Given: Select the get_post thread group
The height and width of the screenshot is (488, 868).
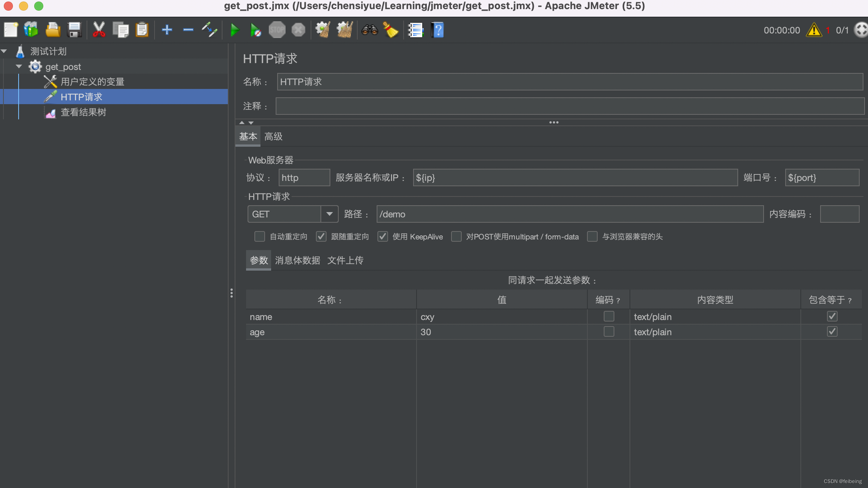Looking at the screenshot, I should [x=63, y=67].
